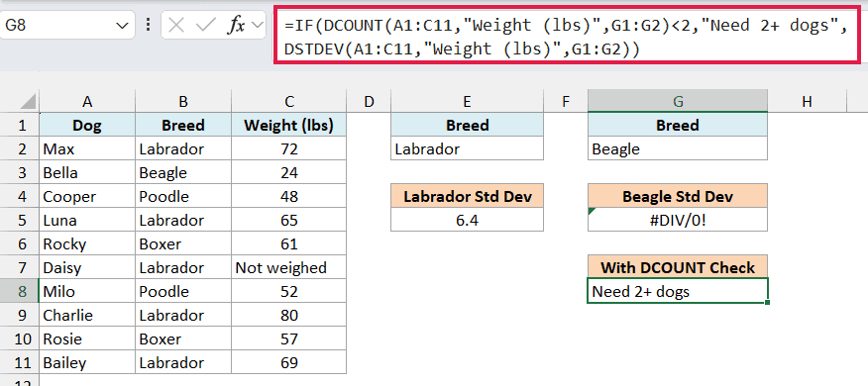The image size is (868, 386).
Task: Click the cell containing 'Max'
Action: click(87, 148)
